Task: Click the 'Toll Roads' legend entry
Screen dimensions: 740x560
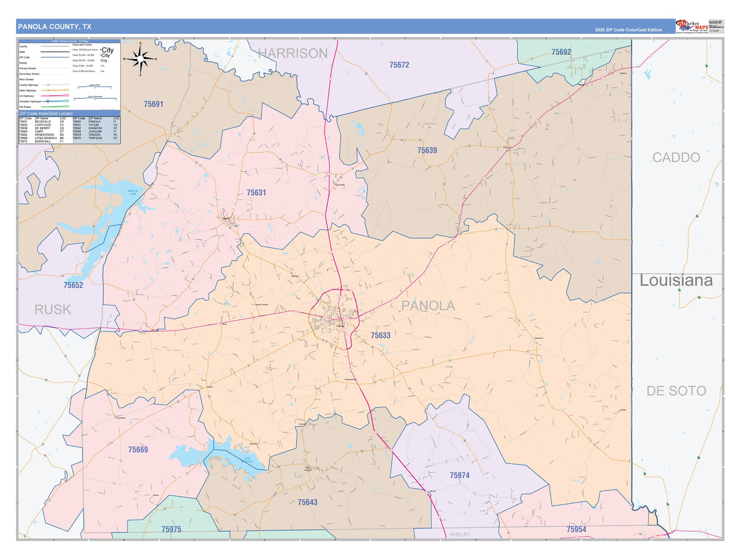Action: (x=25, y=107)
